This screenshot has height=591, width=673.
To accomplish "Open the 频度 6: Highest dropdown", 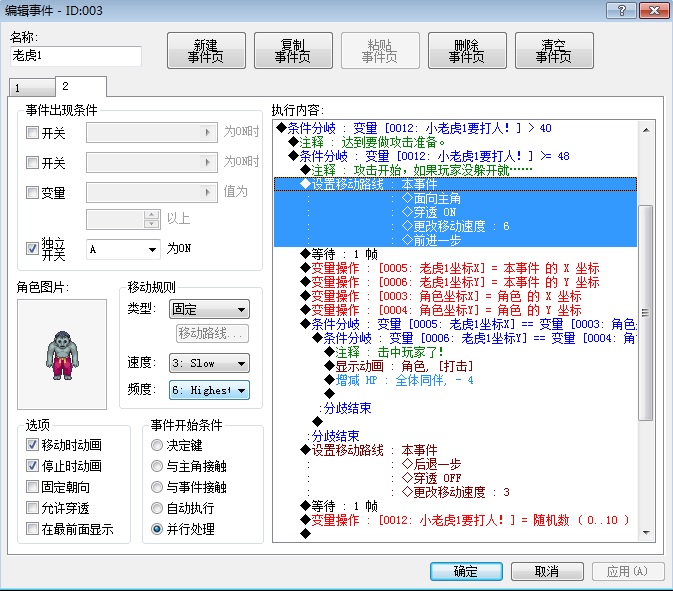I will 209,390.
